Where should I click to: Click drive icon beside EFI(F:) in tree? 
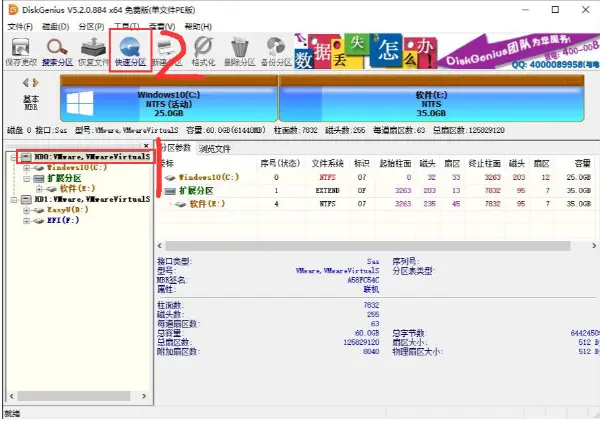pos(39,221)
